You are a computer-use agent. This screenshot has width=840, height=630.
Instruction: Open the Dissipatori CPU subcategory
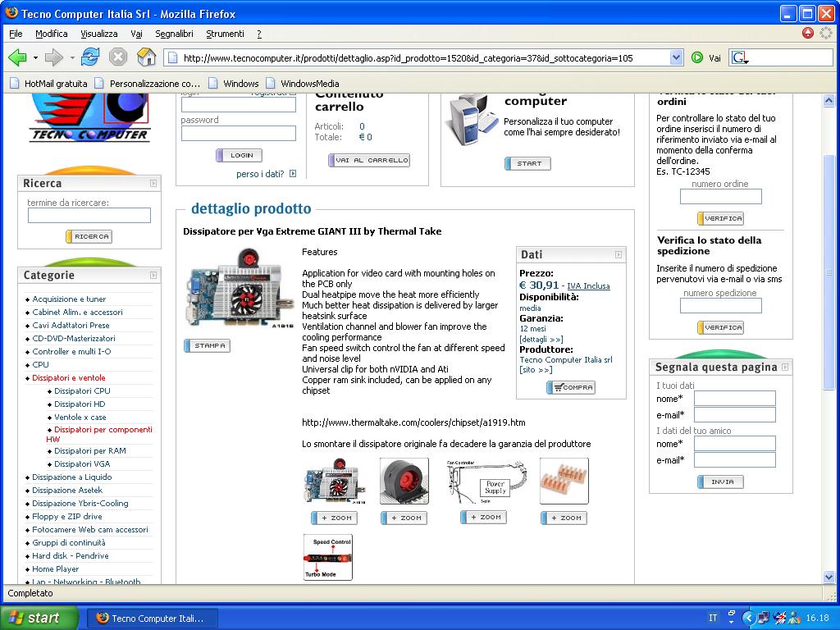point(82,391)
